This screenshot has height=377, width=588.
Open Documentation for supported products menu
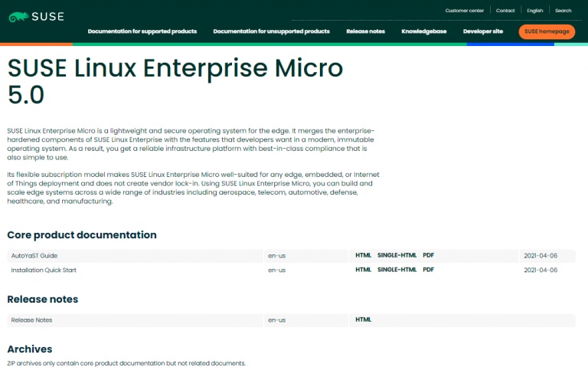(142, 31)
